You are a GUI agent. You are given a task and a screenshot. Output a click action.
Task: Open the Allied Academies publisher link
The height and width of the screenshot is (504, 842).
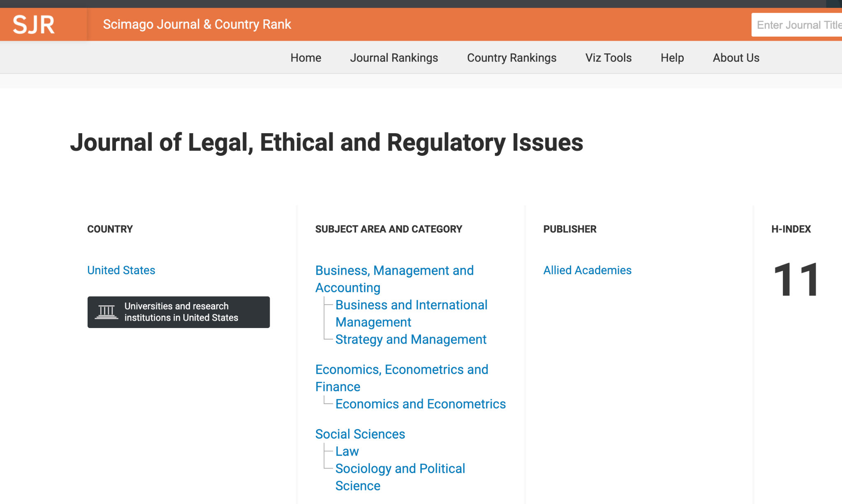(x=587, y=270)
